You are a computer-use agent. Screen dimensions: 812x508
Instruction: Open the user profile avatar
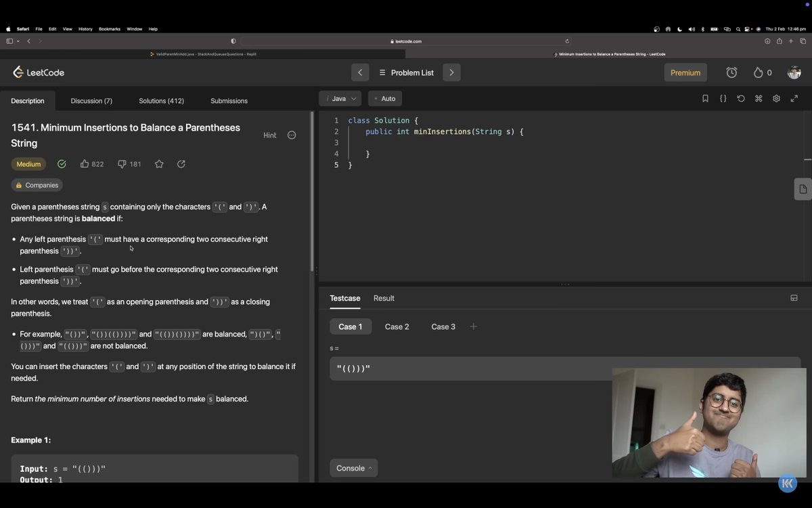pos(794,72)
